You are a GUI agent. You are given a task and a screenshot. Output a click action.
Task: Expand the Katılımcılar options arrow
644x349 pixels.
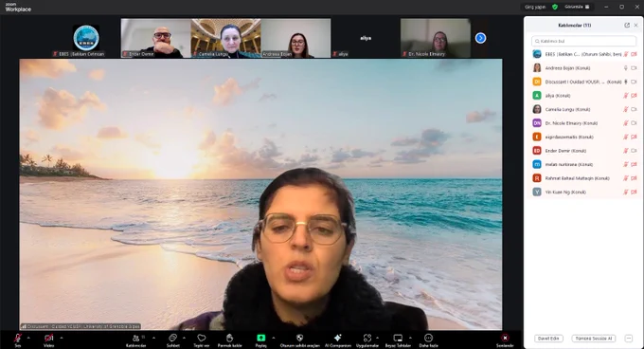pos(153,338)
